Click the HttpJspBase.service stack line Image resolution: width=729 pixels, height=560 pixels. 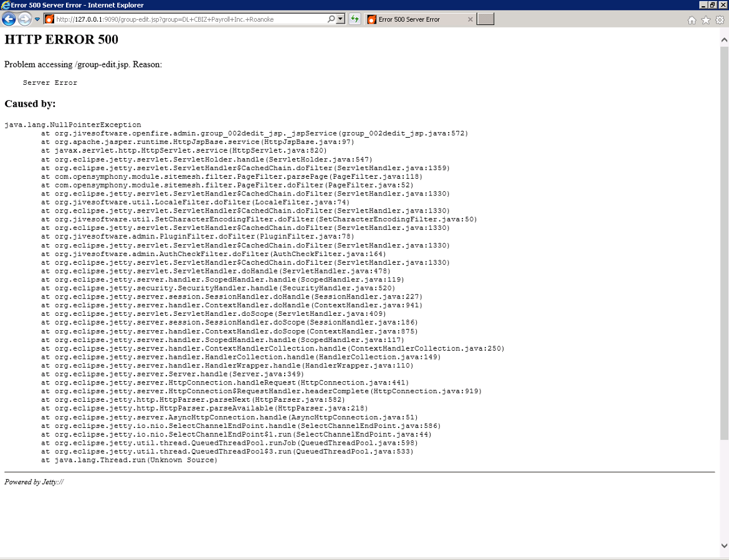[x=198, y=142]
